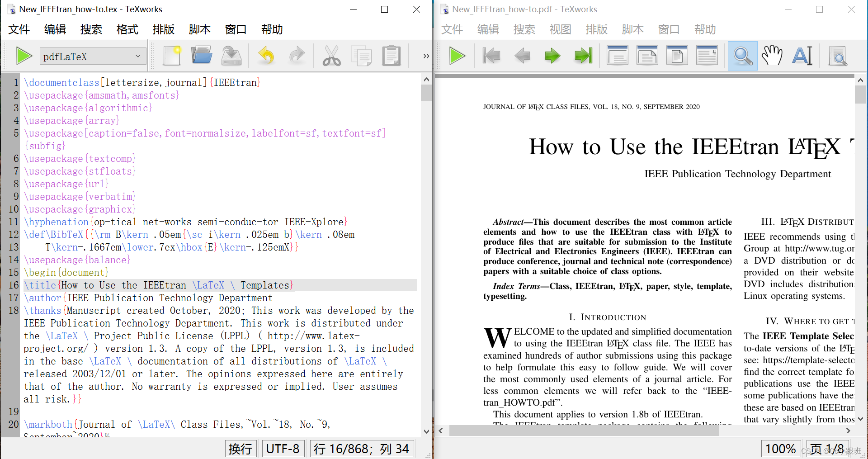
Task: Undo the last edit with the yellow arrow
Action: (x=266, y=56)
